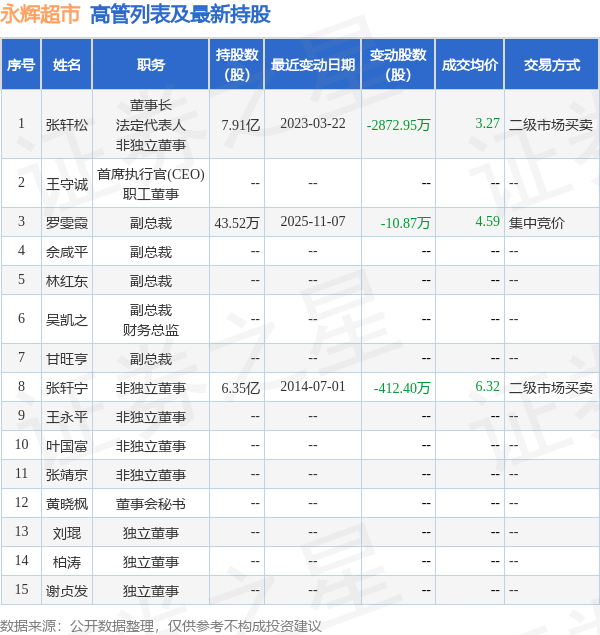This screenshot has height=635, width=600.
Task: Click the average price 4.59
Action: [x=487, y=221]
